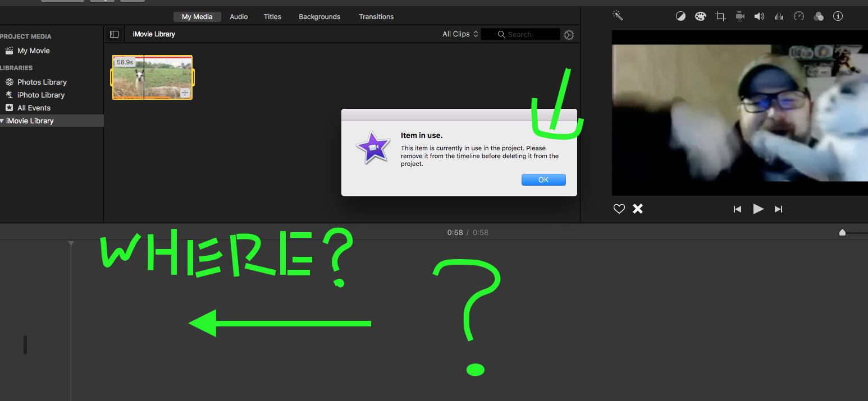Click the 58.9s clip duration badge
Image resolution: width=868 pixels, height=401 pixels.
125,62
